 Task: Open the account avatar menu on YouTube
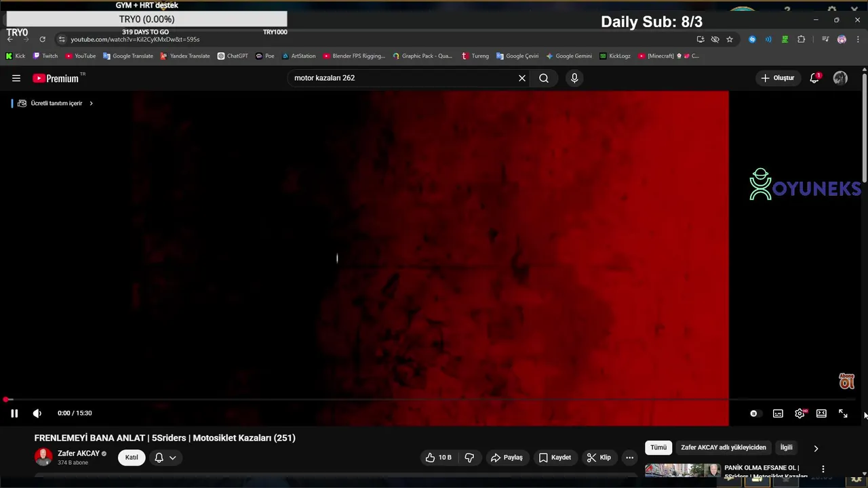(840, 78)
